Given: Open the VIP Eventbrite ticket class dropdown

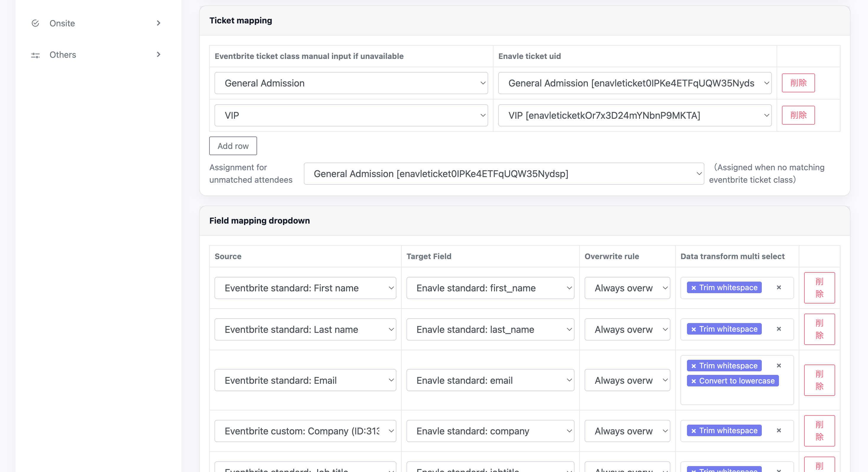Looking at the screenshot, I should [x=351, y=115].
